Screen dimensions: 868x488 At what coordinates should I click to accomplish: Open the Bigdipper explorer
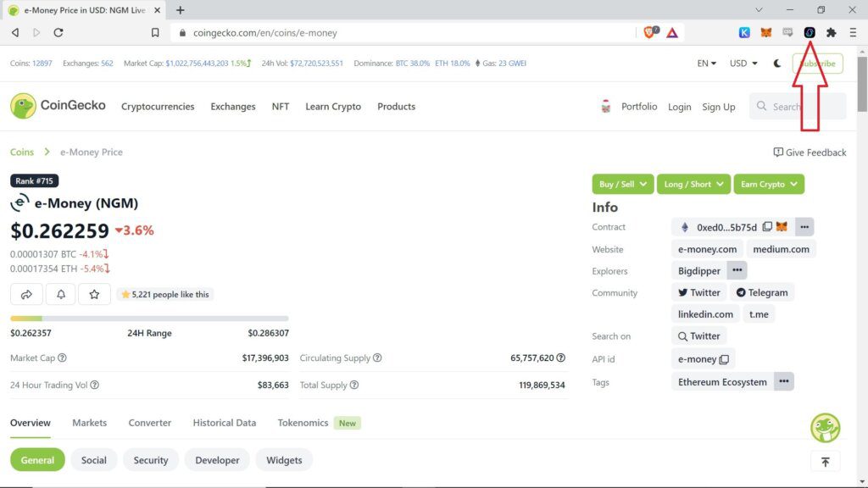click(699, 270)
